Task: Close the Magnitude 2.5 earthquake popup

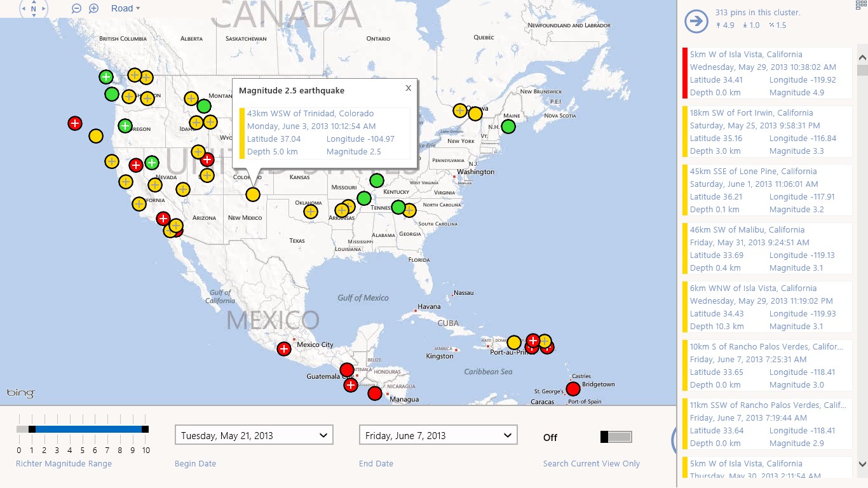Action: point(407,88)
